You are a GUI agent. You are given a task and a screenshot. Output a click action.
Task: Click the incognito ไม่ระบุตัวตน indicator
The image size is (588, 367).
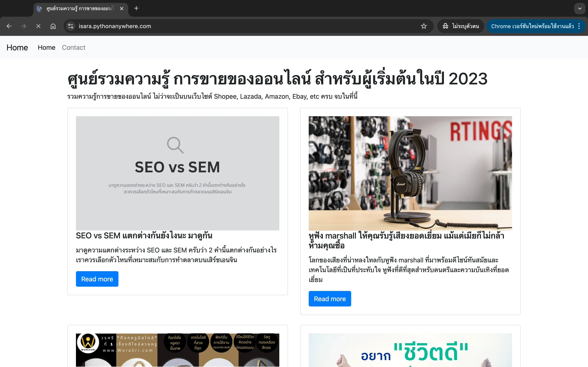[x=461, y=26]
